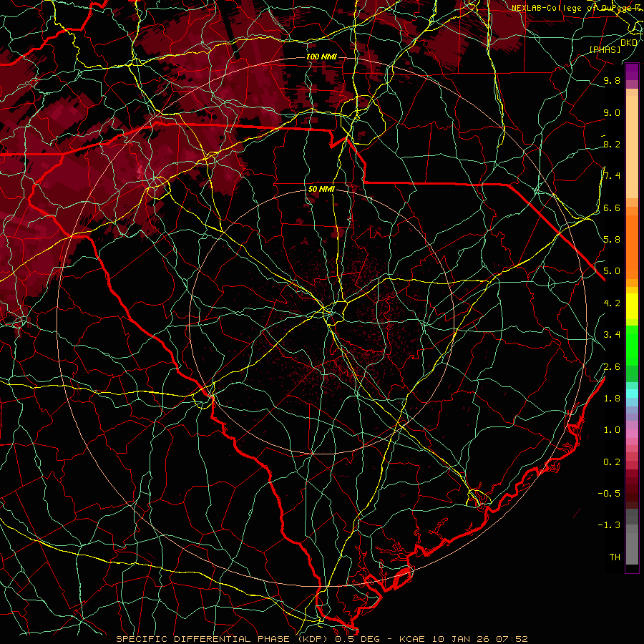Click the -1.3 scale value label

tap(609, 525)
